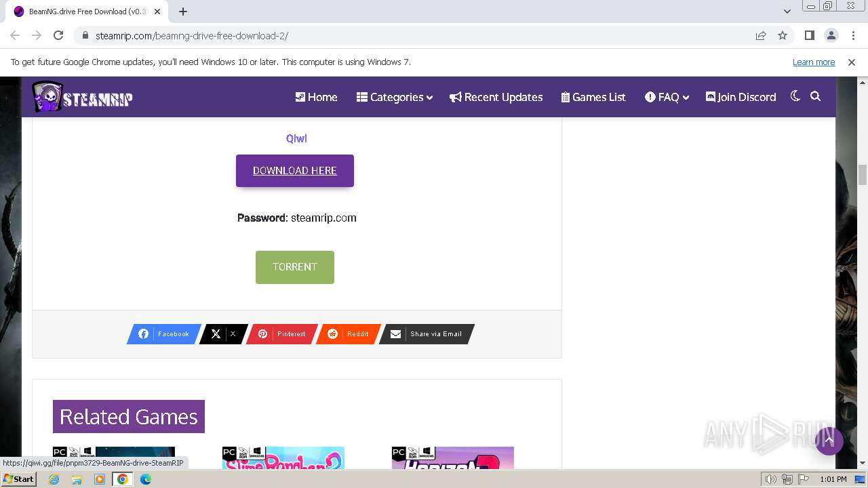Image resolution: width=868 pixels, height=488 pixels.
Task: Click the page vertical scrollbar thumb
Action: click(x=863, y=174)
